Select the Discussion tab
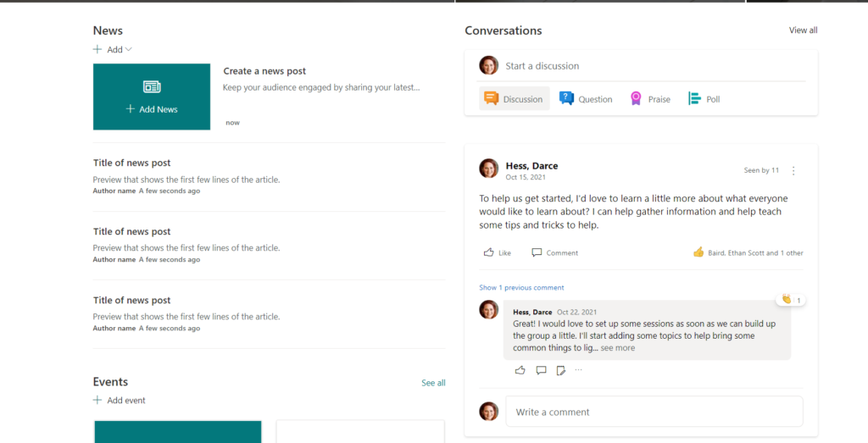 (515, 98)
